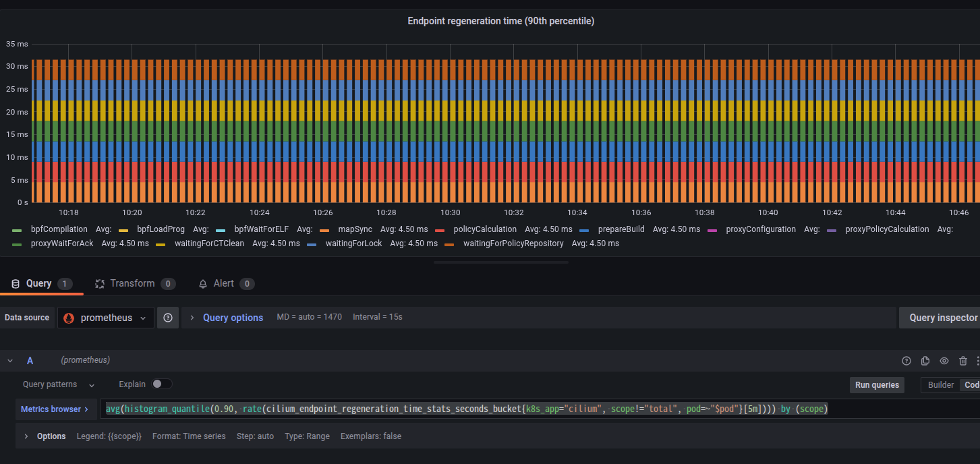Select the waitingForPolicyRepository series in legend

click(x=513, y=243)
